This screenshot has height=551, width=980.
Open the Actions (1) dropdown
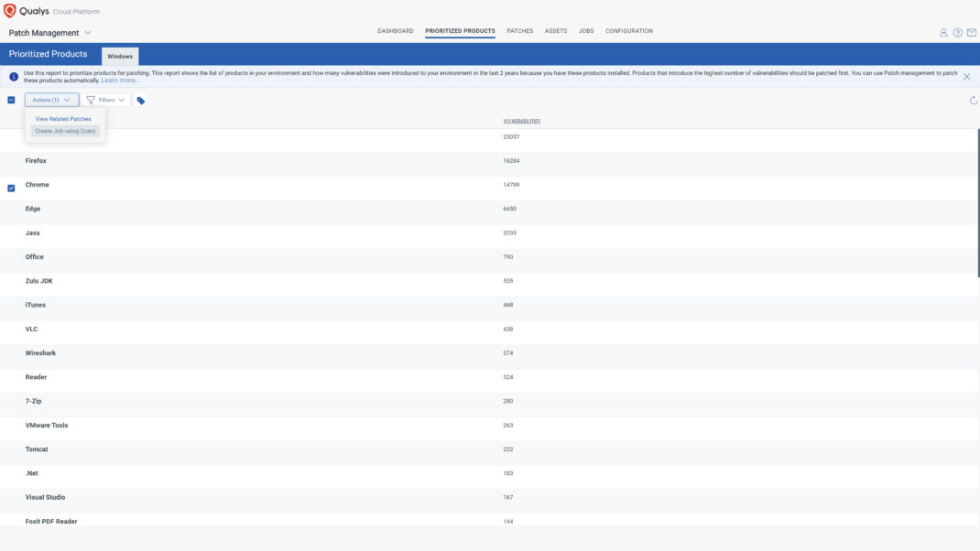pos(51,100)
